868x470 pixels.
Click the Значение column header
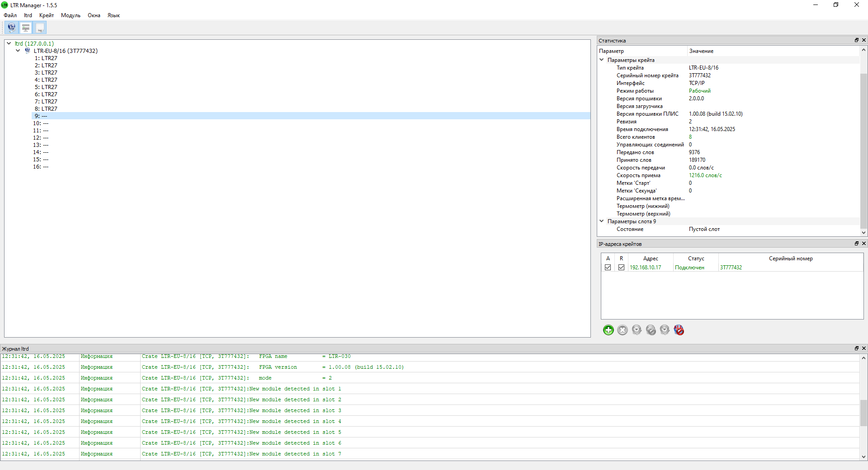click(x=773, y=51)
